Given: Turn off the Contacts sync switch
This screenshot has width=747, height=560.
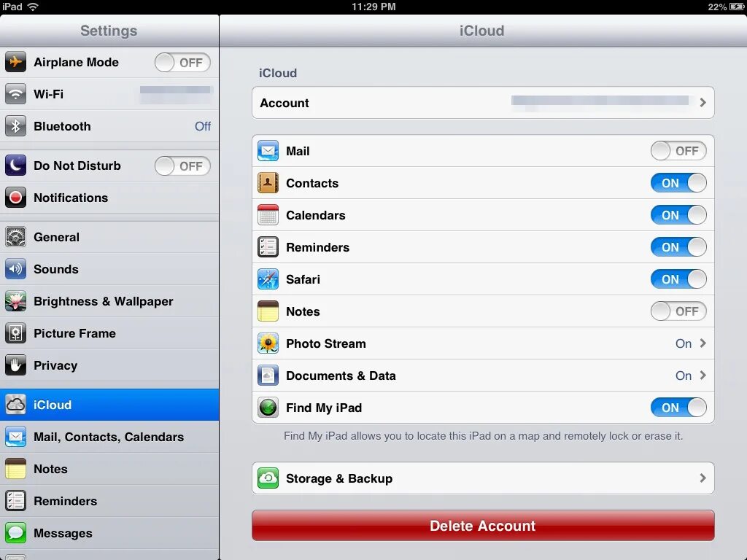Looking at the screenshot, I should [678, 183].
